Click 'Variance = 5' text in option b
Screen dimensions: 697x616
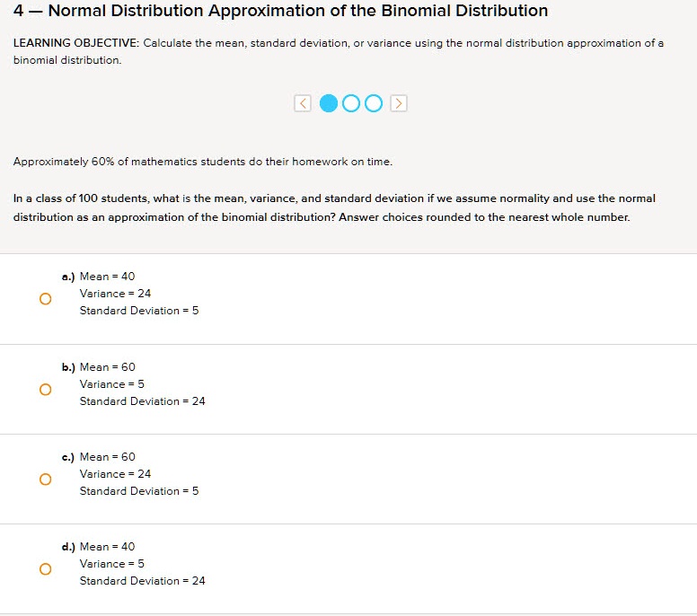111,384
